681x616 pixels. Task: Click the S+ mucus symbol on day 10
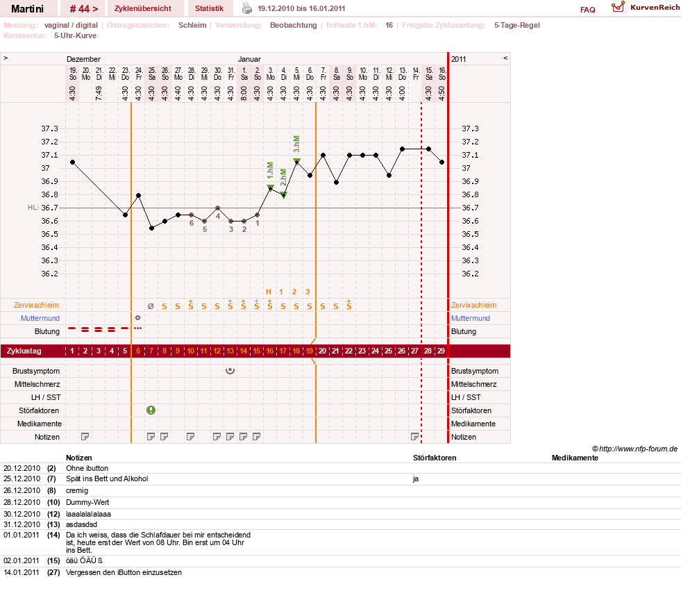click(190, 304)
